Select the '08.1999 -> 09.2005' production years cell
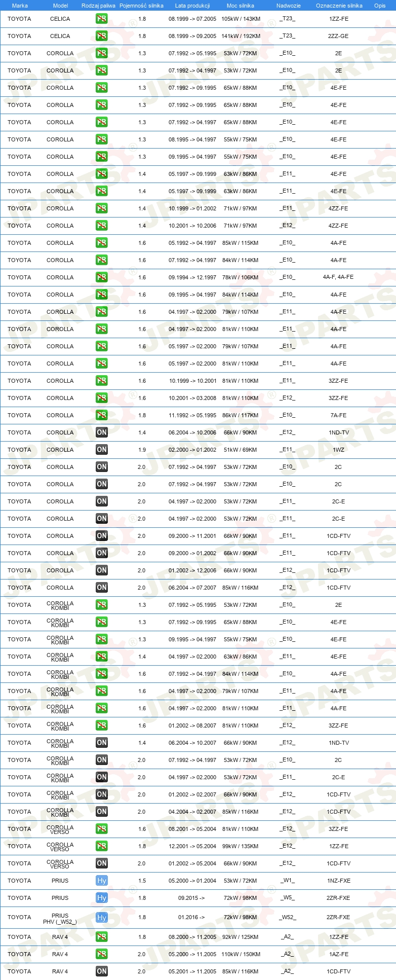 [192, 36]
